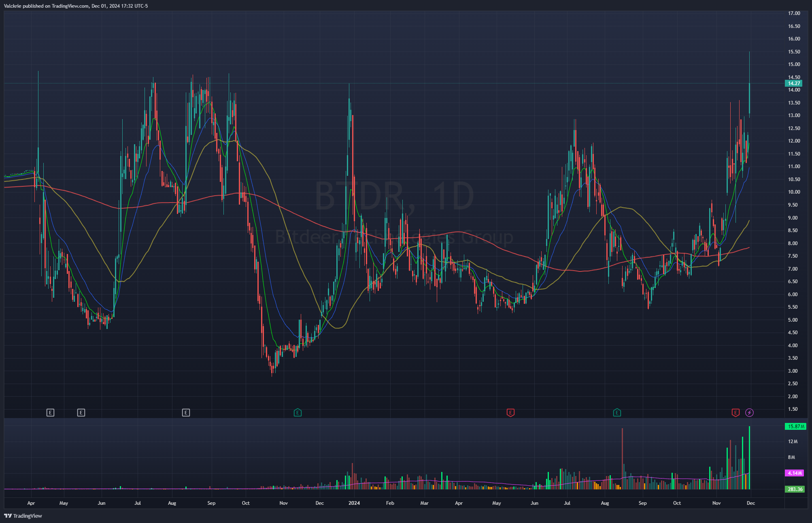The width and height of the screenshot is (812, 523).
Task: Click the 17.00 label on price axis
Action: 794,13
